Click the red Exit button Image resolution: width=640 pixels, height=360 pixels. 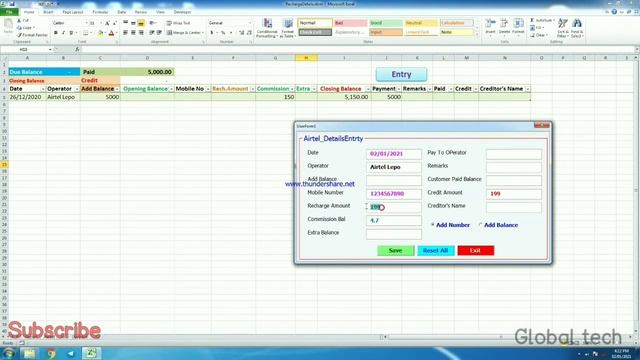[476, 251]
